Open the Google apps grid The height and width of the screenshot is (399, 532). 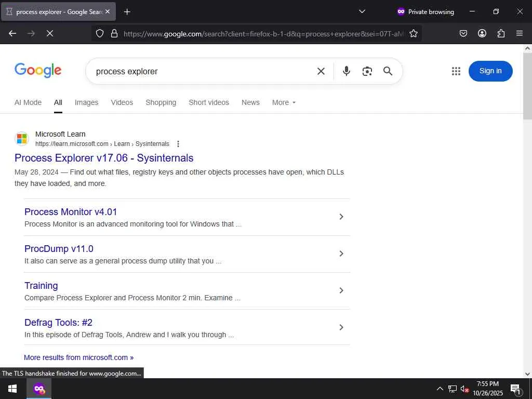456,71
